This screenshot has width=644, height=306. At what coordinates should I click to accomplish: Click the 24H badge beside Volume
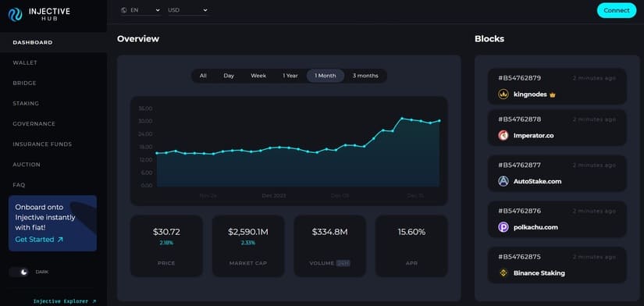coord(343,263)
